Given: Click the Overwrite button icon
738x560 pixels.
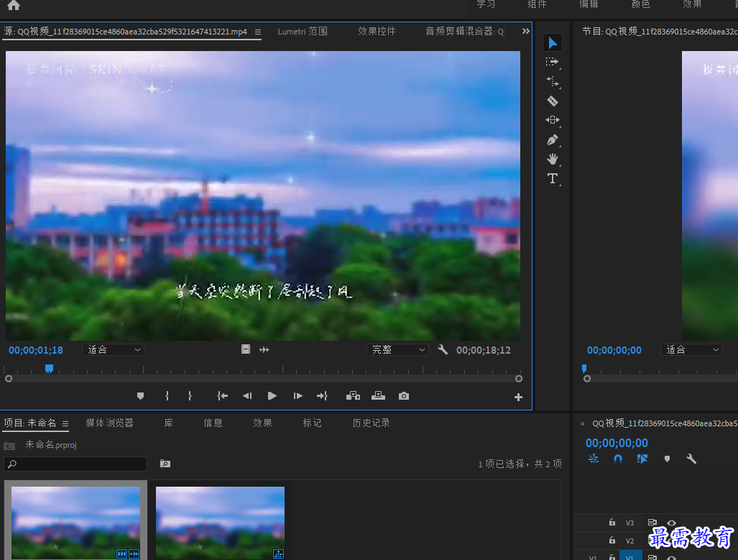Looking at the screenshot, I should click(x=379, y=396).
